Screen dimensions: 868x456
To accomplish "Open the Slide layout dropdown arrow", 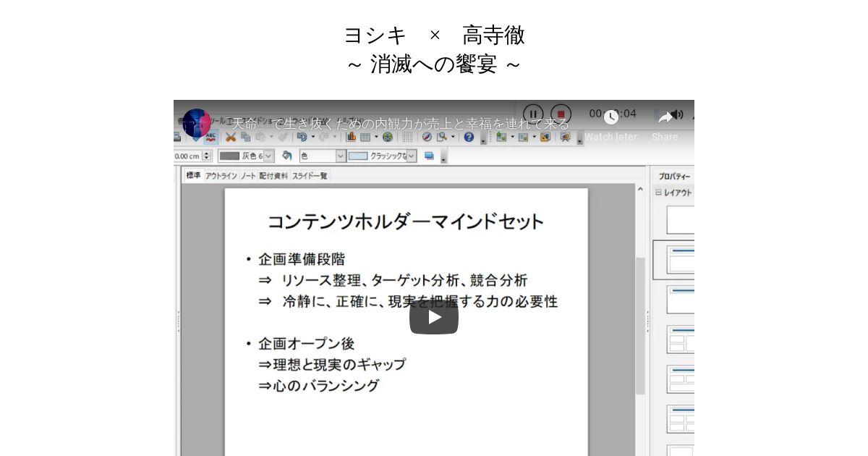I will (534, 137).
